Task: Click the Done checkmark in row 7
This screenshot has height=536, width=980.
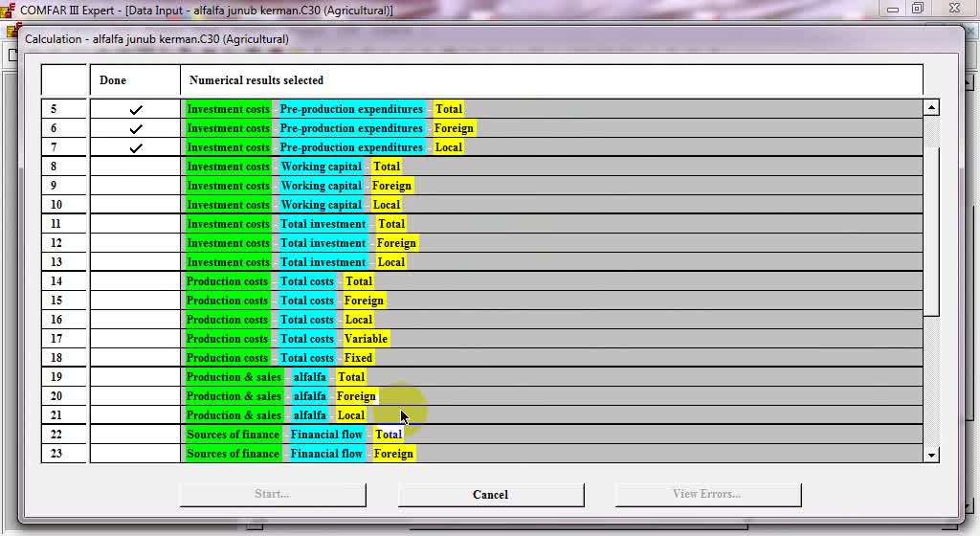Action: pyautogui.click(x=135, y=148)
